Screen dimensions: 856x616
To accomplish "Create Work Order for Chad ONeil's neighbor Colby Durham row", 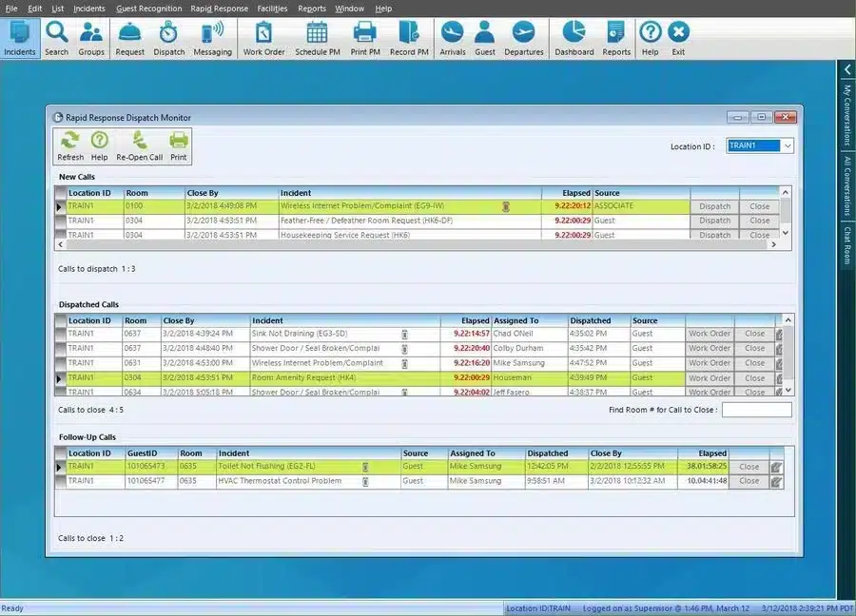I will (x=710, y=348).
